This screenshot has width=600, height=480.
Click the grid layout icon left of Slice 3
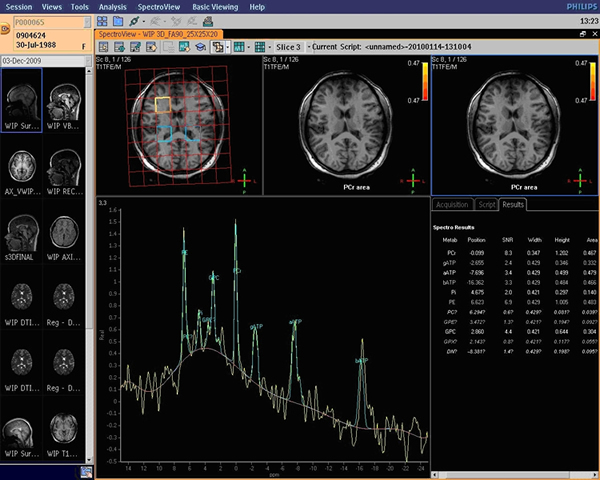(259, 47)
